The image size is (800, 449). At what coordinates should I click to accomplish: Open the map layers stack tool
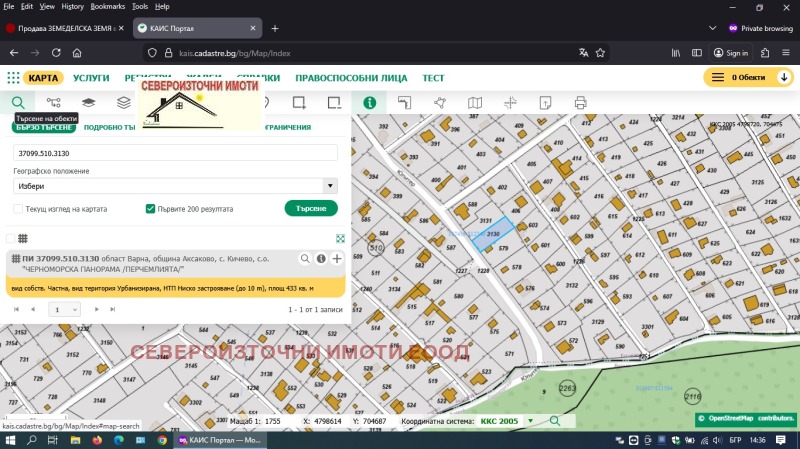(x=88, y=102)
